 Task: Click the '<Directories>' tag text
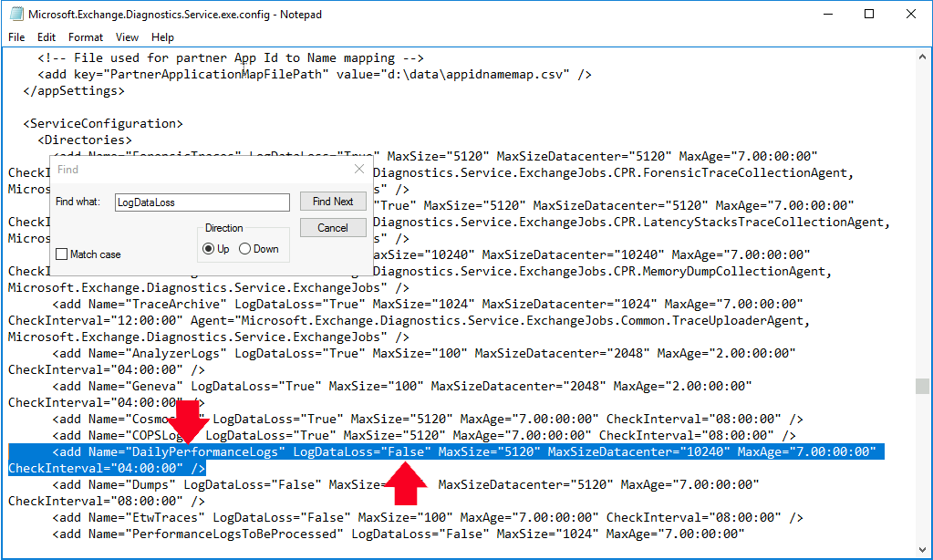click(x=85, y=140)
